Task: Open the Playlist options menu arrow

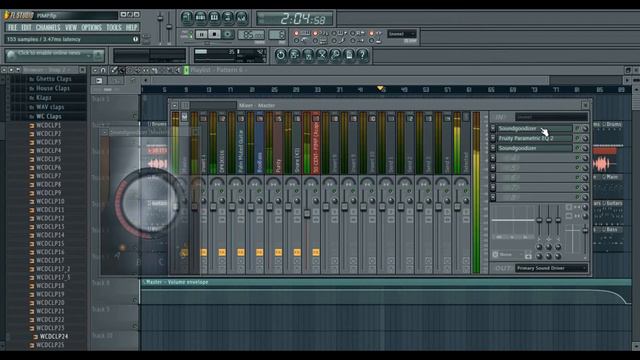Action: click(x=95, y=70)
